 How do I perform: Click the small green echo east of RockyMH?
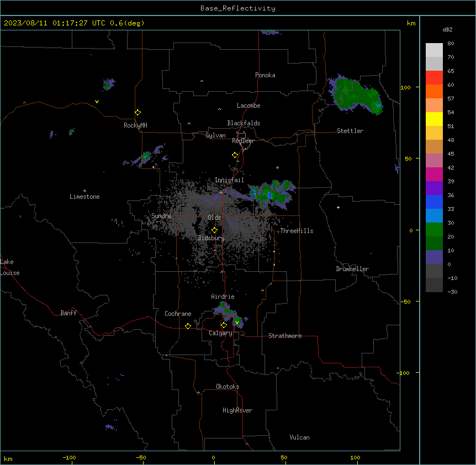[146, 157]
